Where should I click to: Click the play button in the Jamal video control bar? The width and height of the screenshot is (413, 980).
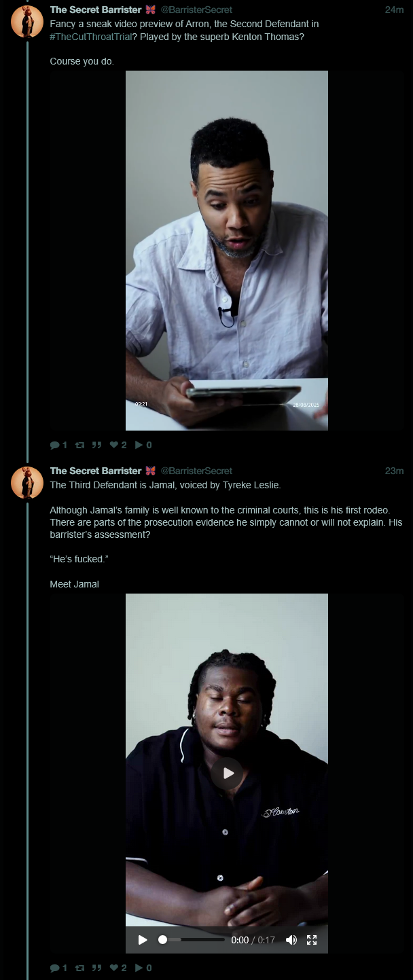pyautogui.click(x=143, y=940)
